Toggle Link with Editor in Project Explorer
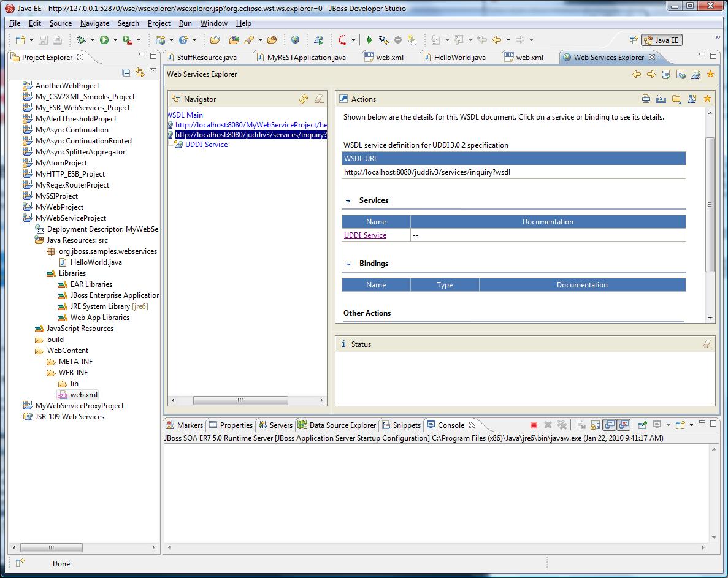The height and width of the screenshot is (578, 728). [140, 72]
